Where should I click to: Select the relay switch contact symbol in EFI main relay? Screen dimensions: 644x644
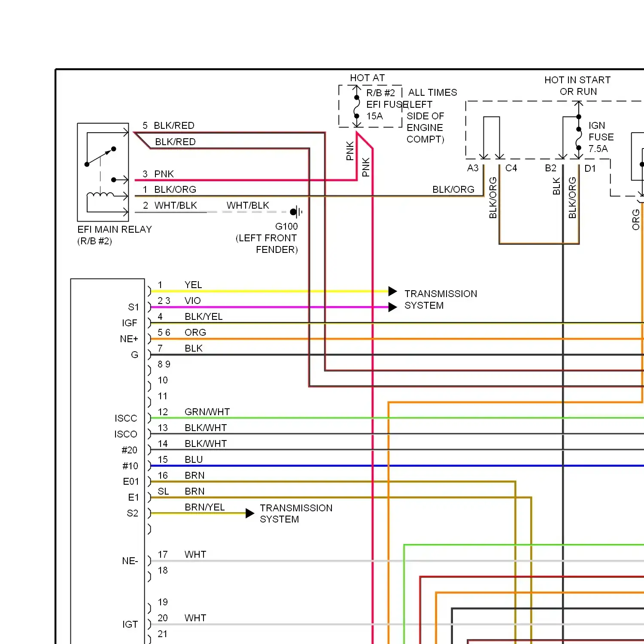coord(100,156)
